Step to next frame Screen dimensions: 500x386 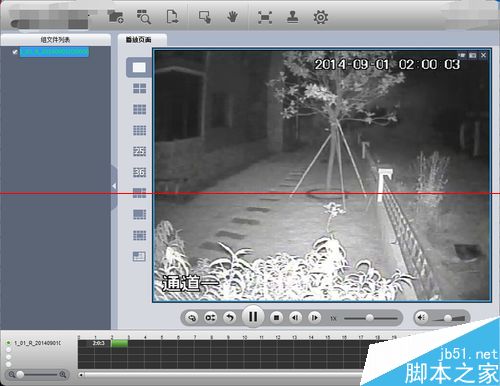314,318
